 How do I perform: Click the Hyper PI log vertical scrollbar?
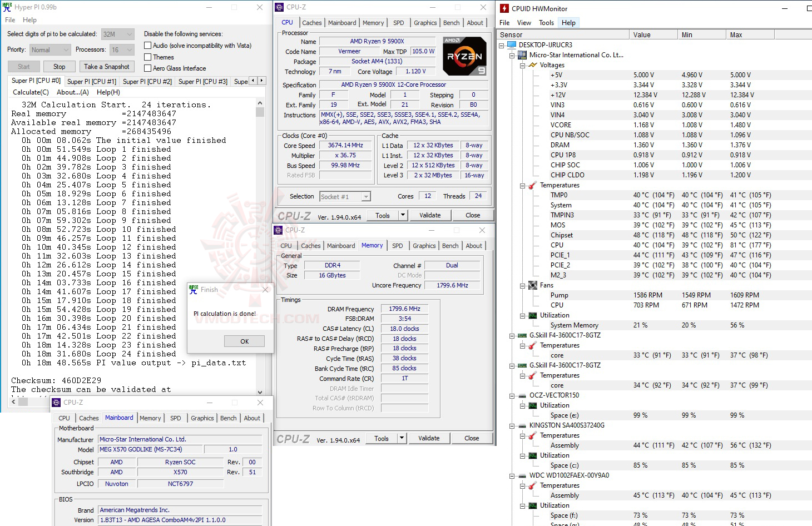[260, 248]
